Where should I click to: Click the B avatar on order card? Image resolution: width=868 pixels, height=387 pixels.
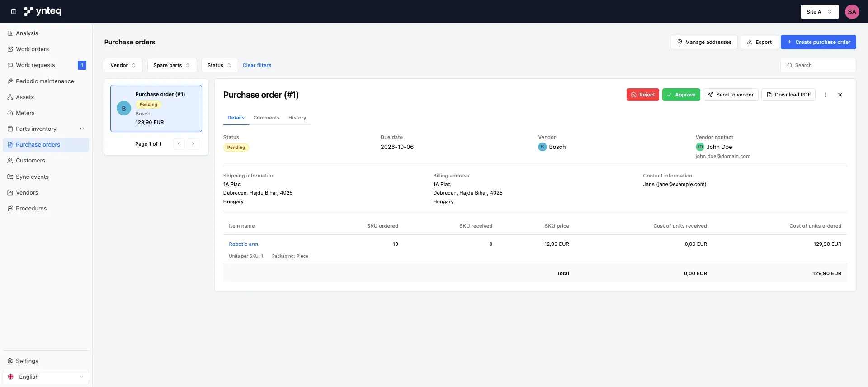point(124,109)
